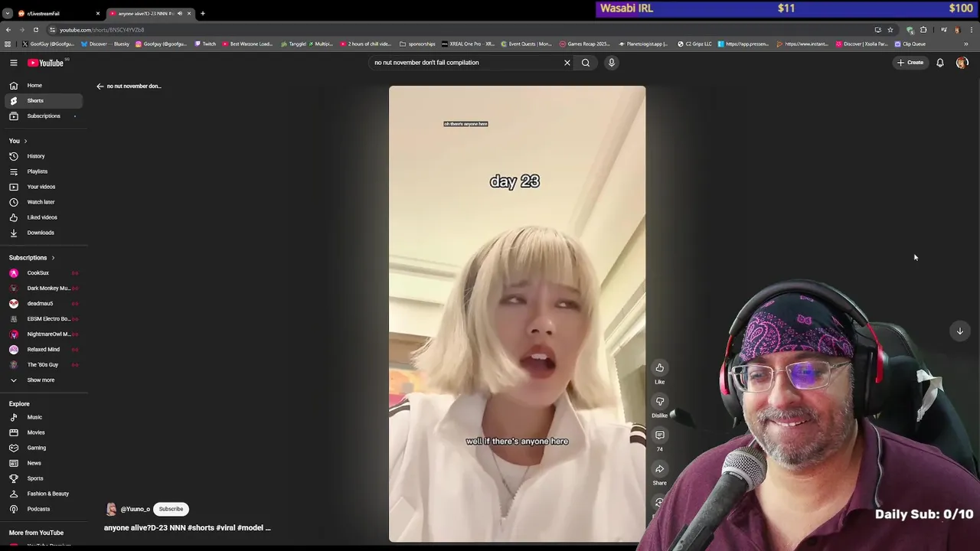980x551 pixels.
Task: Subscribe to @Yuuno_o
Action: click(x=171, y=509)
